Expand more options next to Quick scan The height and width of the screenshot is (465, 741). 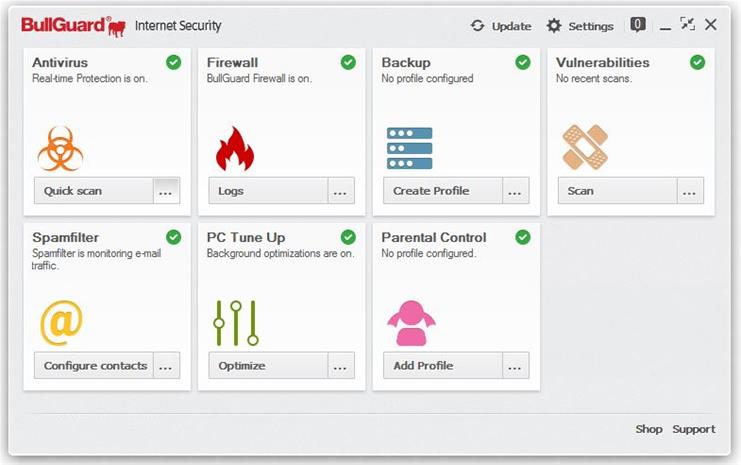166,191
